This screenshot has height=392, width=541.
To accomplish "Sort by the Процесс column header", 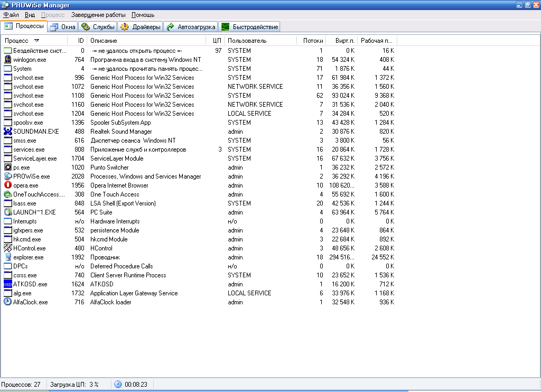I will (x=34, y=40).
